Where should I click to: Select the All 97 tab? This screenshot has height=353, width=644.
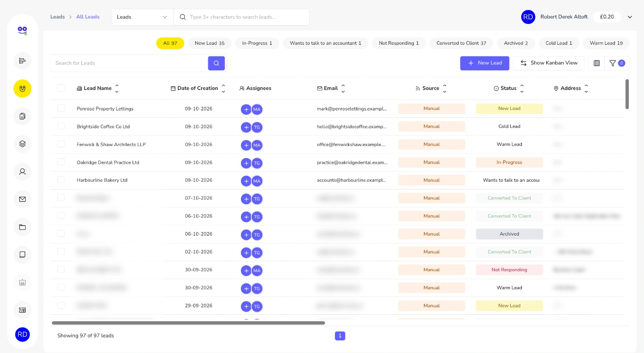(x=170, y=43)
